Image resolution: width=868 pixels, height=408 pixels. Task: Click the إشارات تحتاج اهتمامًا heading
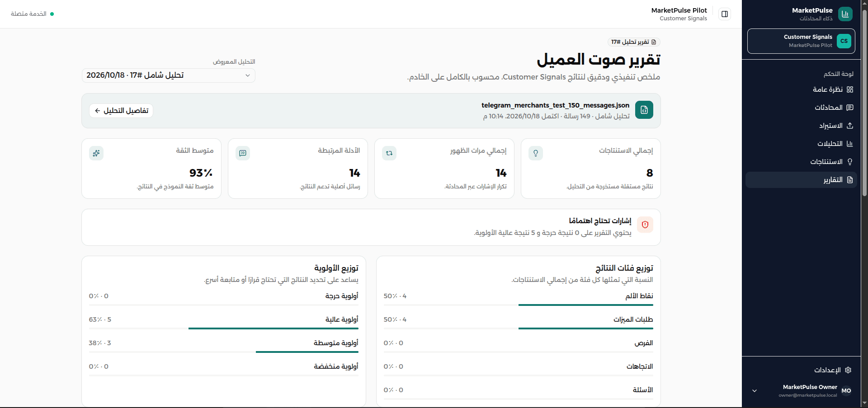[x=600, y=220]
